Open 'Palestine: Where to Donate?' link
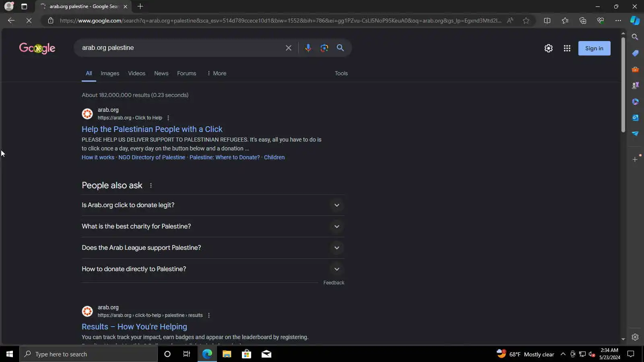644x362 pixels. point(225,157)
